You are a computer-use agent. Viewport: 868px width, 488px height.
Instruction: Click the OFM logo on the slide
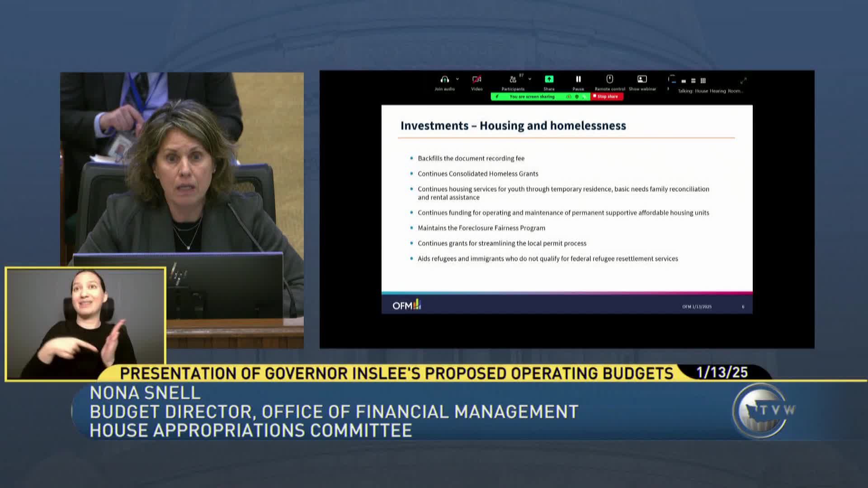[406, 305]
